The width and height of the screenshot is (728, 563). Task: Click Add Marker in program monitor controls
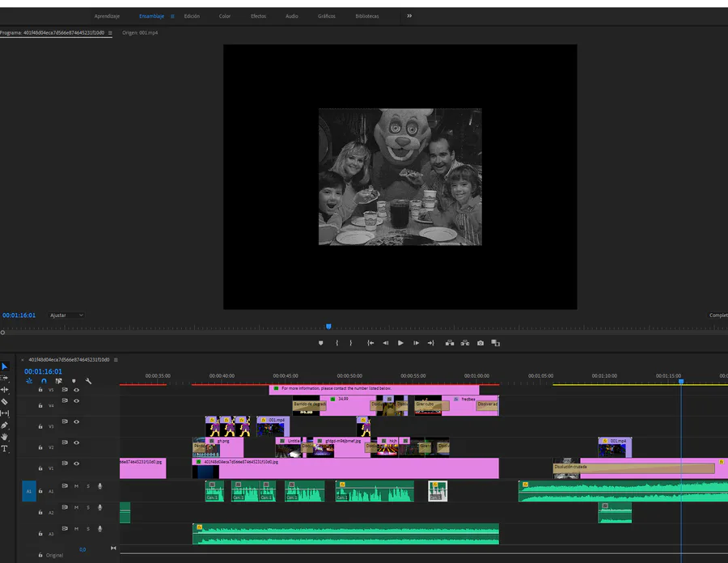pos(321,343)
